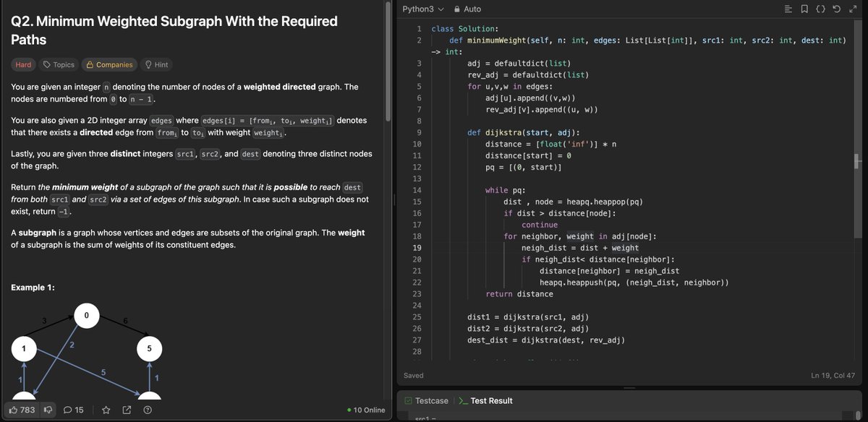Click the 'continue' statement in code
Image resolution: width=868 pixels, height=422 pixels.
click(540, 225)
